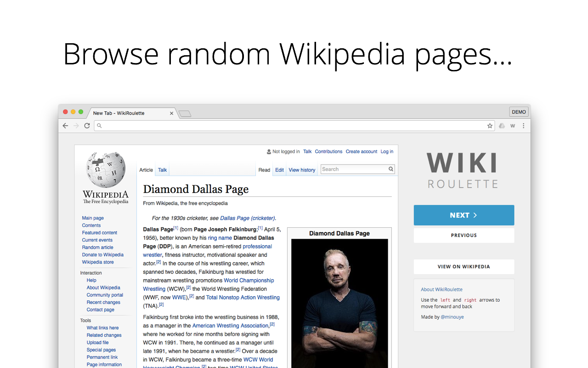The width and height of the screenshot is (588, 368).
Task: Click the Tools sidebar heading
Action: click(x=85, y=321)
